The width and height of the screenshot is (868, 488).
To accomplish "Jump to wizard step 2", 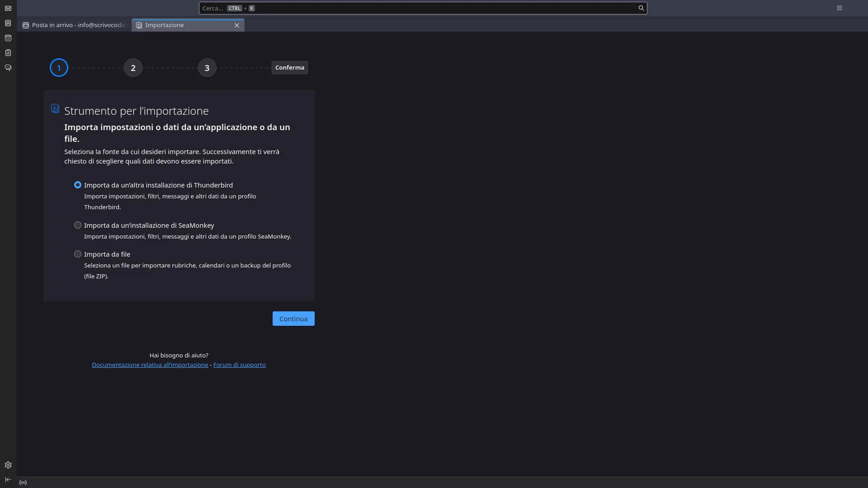I will pos(132,67).
